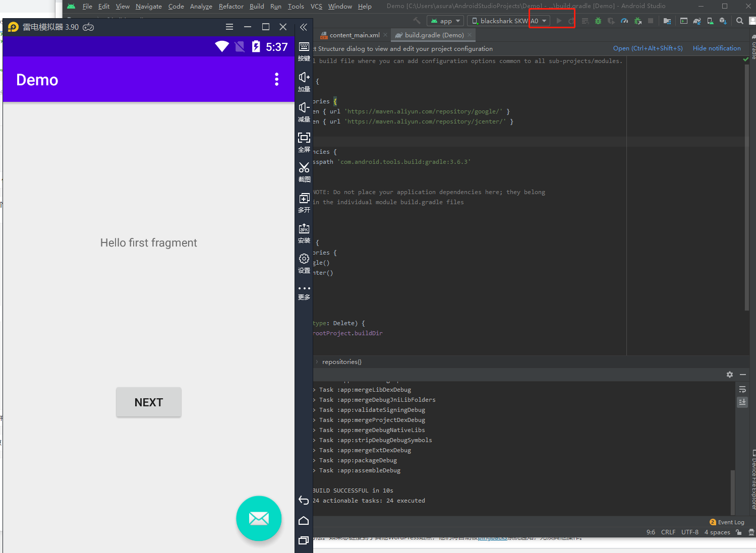Click the green Debug app bug icon
This screenshot has height=553, width=756.
point(598,21)
